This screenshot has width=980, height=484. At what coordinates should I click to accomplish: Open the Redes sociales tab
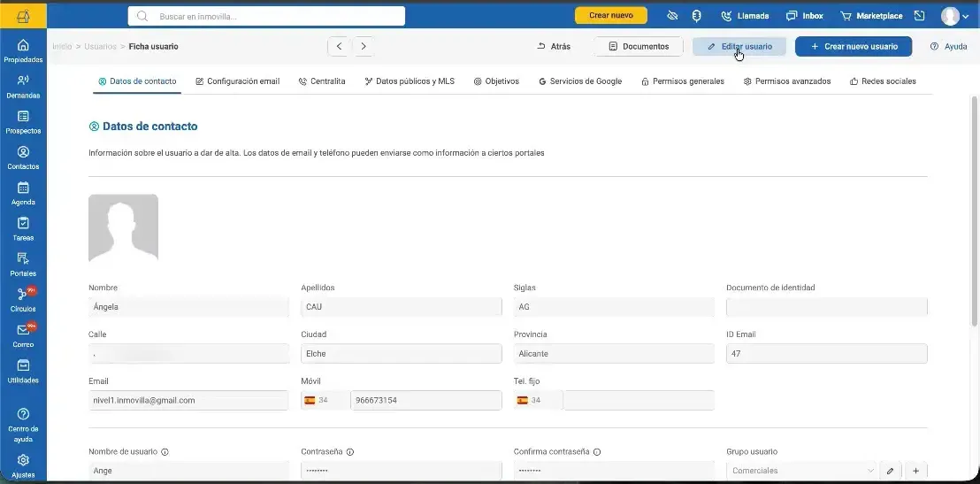click(x=883, y=81)
